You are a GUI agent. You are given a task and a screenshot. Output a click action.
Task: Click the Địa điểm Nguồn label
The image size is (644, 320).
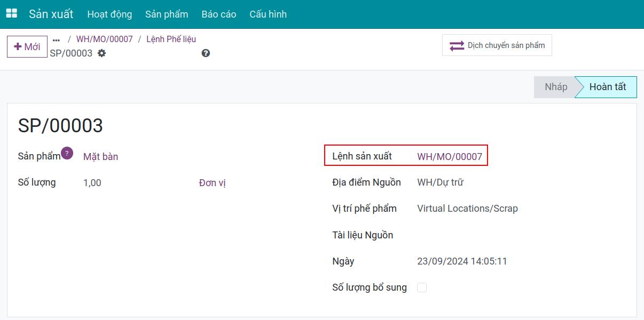366,182
